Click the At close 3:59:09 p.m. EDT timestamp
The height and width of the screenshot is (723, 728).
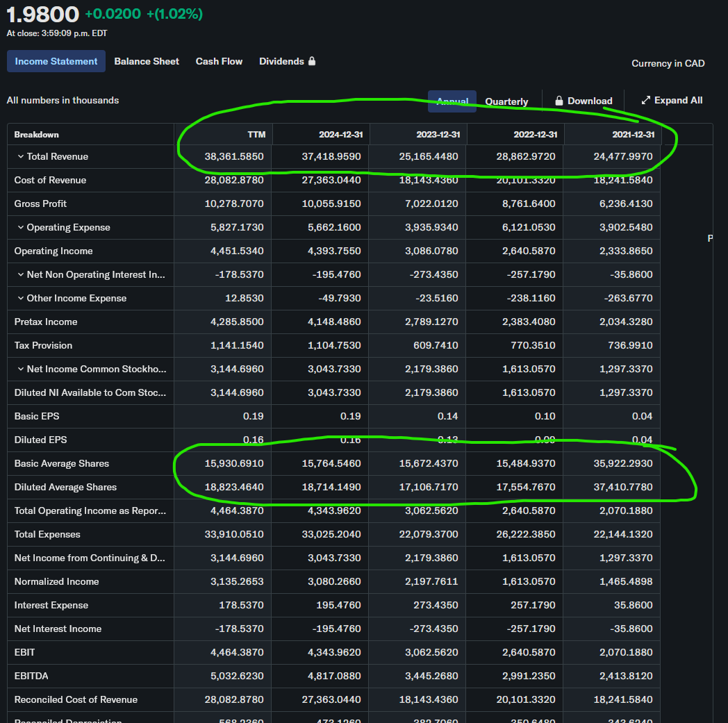click(57, 33)
